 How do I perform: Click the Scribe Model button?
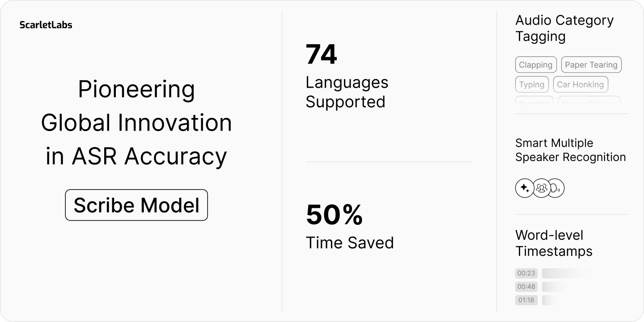(x=136, y=205)
